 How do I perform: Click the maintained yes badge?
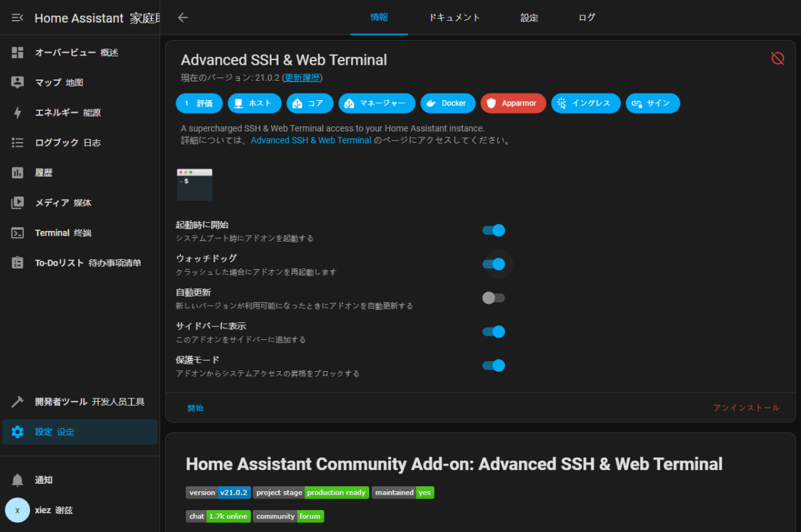[403, 493]
